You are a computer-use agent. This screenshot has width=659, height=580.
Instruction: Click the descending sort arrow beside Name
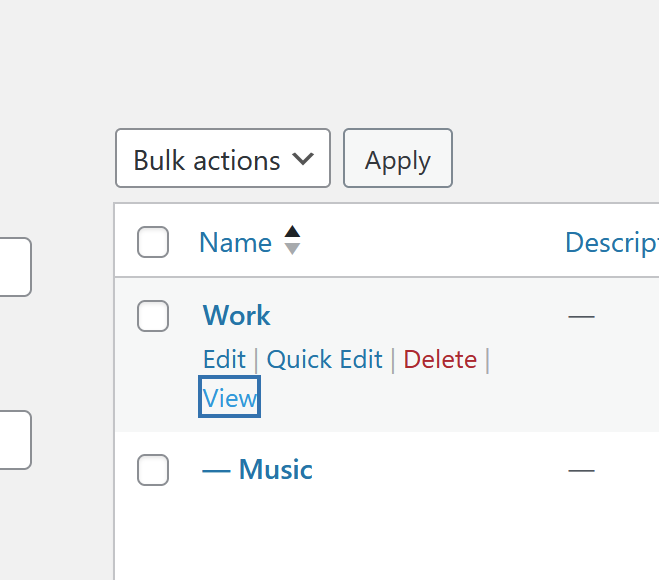[x=292, y=249]
